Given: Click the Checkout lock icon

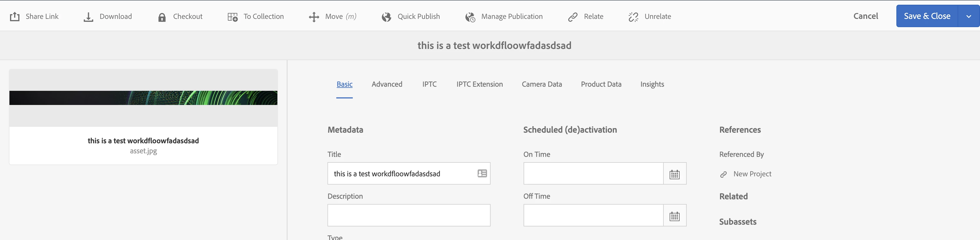Looking at the screenshot, I should point(162,17).
